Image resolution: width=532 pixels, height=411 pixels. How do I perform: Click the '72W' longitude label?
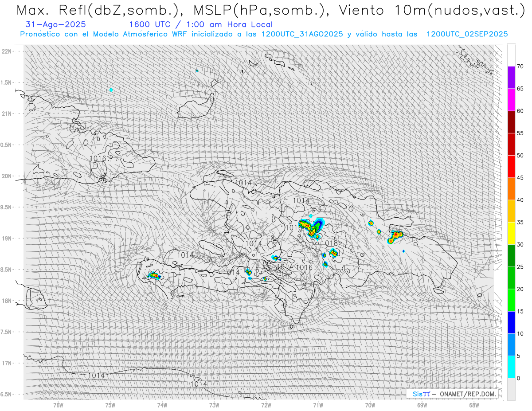tap(266, 405)
